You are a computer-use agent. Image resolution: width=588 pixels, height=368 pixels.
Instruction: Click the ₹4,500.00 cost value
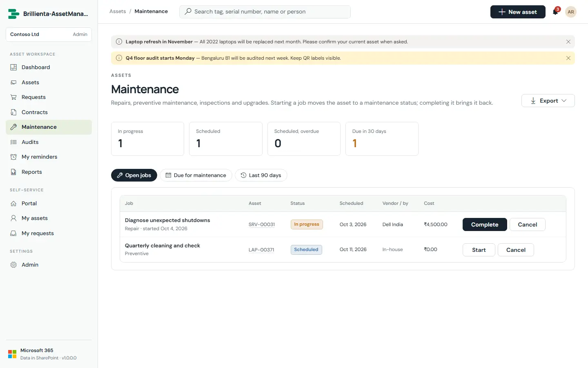click(x=436, y=224)
